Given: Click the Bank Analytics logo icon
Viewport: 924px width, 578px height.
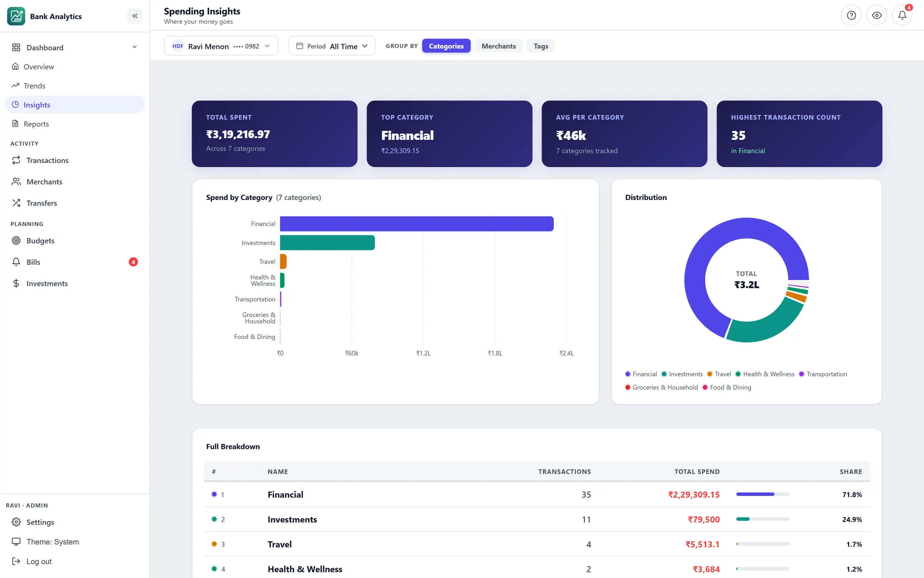Looking at the screenshot, I should click(16, 16).
